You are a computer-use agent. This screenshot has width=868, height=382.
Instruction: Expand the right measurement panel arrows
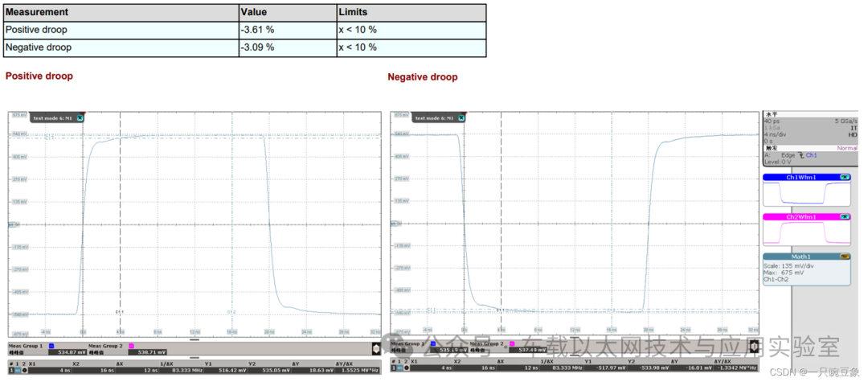[x=754, y=347]
